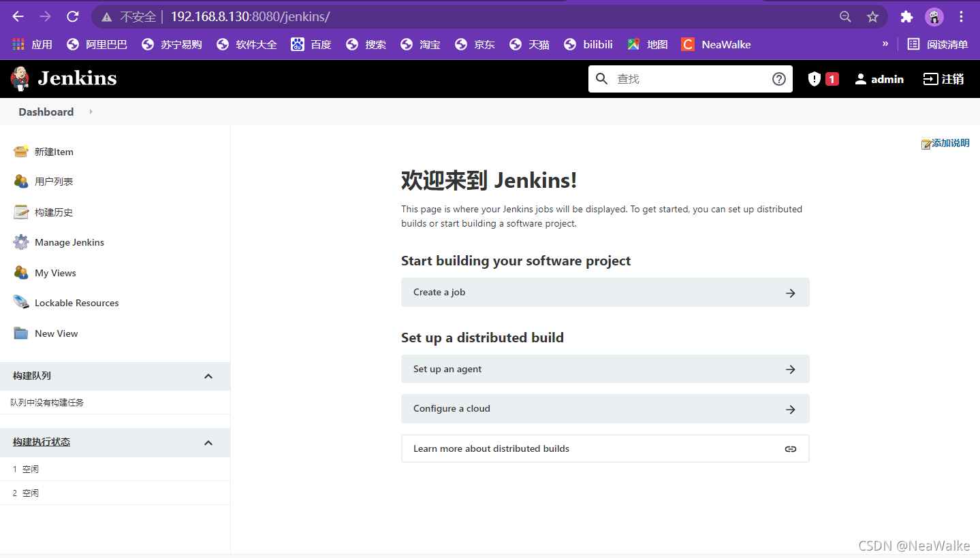Open the 阿里巴巴 bookmark

point(97,44)
